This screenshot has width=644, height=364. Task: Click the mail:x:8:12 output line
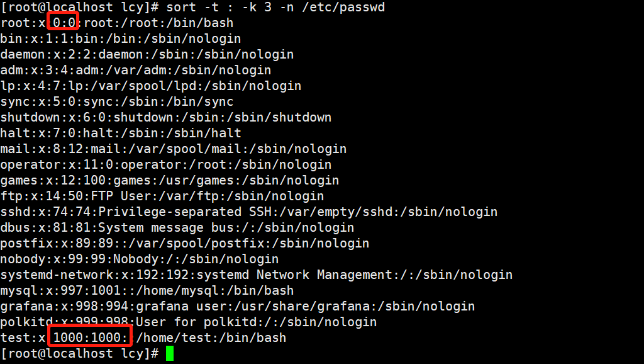click(173, 149)
